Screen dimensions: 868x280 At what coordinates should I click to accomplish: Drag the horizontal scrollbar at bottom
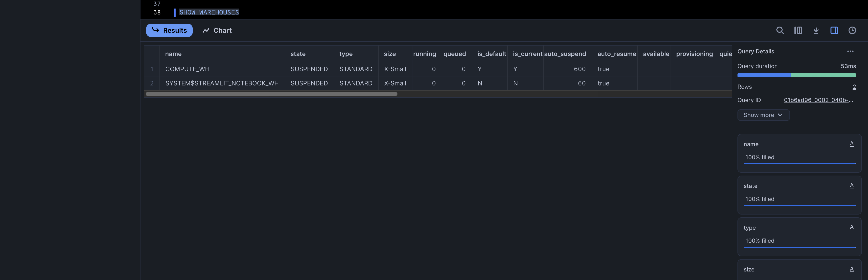point(271,94)
